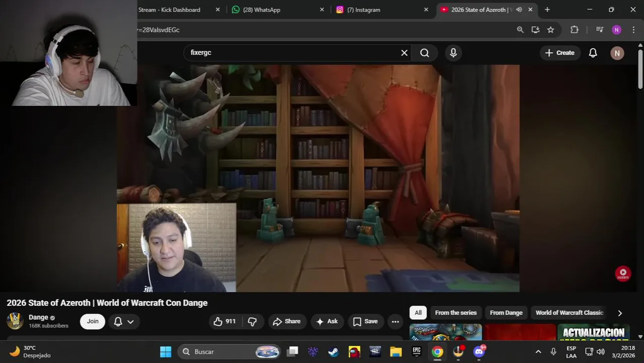Close the WhatsApp tab
The width and height of the screenshot is (644, 363).
tap(322, 10)
